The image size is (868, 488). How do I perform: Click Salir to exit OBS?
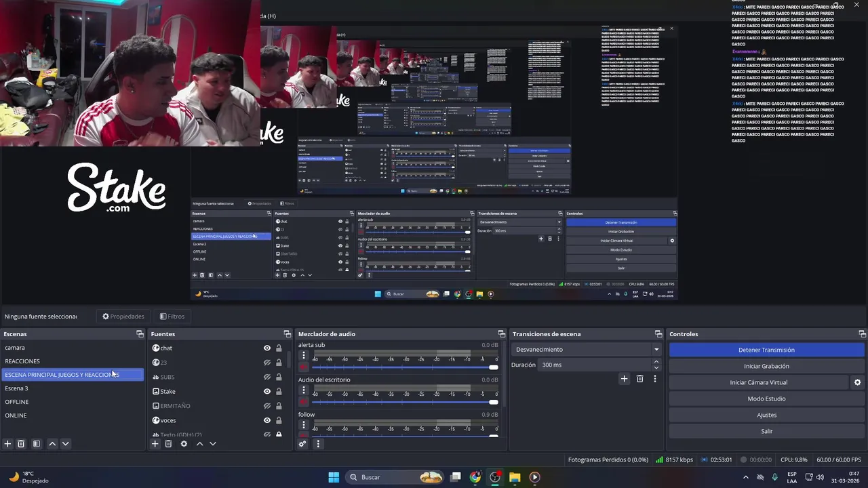pyautogui.click(x=766, y=431)
